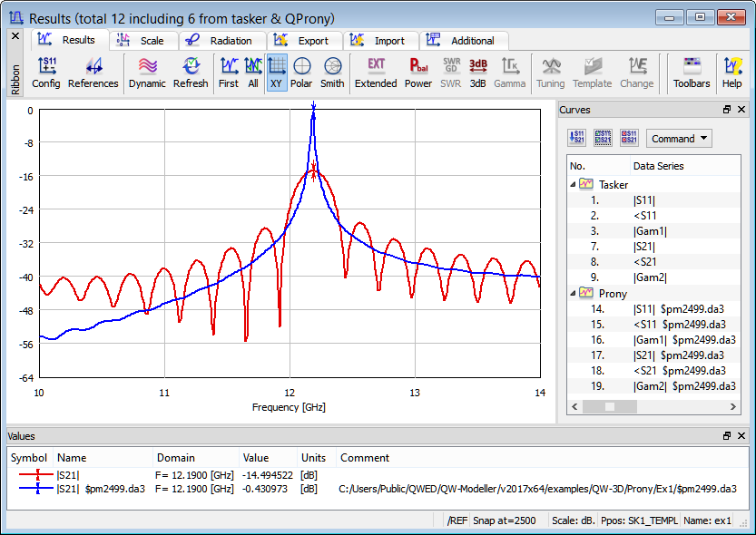The image size is (756, 535).
Task: Click the References toolbar icon
Action: pyautogui.click(x=93, y=73)
